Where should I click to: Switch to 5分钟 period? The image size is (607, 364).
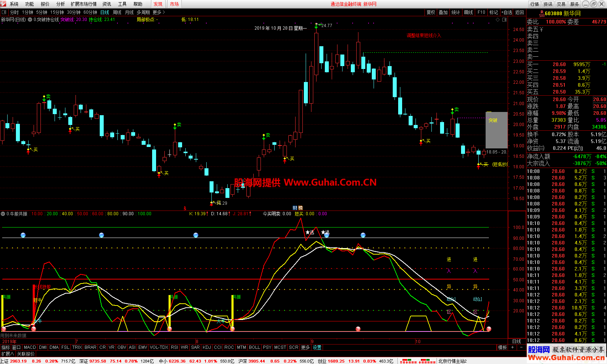42,12
